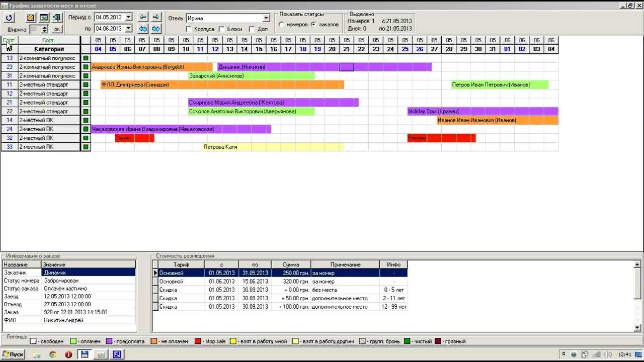The image size is (644, 362).
Task: Click the refresh arrow icon in toolbar
Action: click(9, 18)
